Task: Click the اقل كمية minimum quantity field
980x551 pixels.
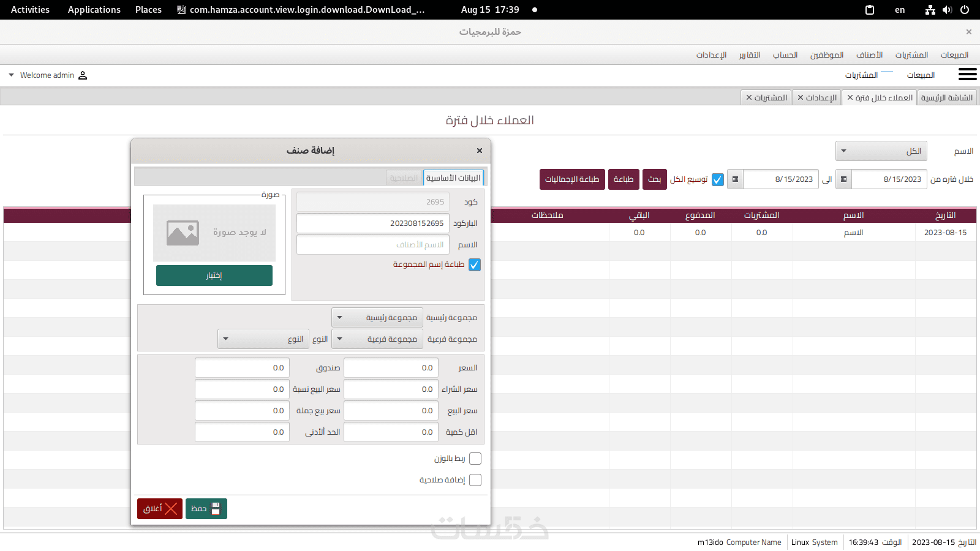Action: [391, 432]
